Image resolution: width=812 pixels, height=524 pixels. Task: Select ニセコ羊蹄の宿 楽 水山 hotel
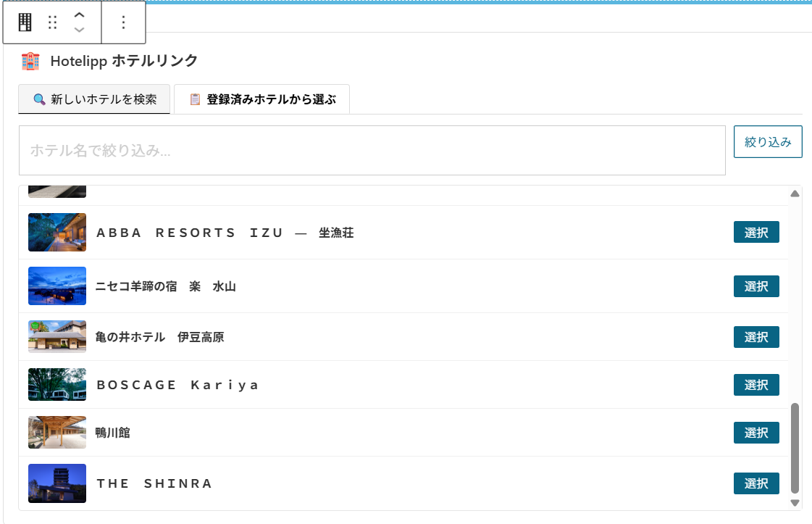(756, 286)
